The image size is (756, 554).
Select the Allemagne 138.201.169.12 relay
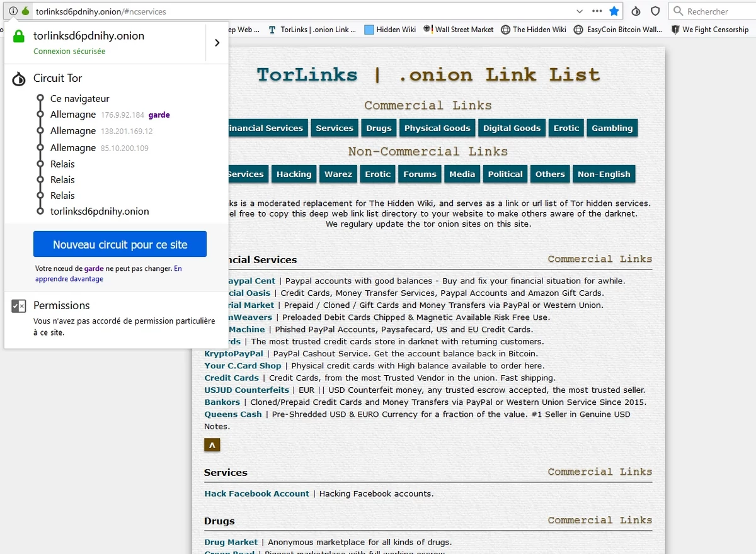101,131
